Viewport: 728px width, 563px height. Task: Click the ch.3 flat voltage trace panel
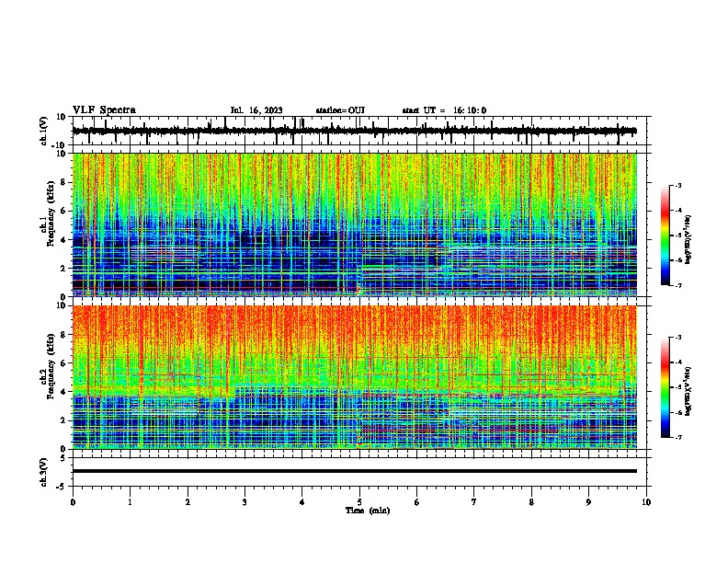[x=361, y=472]
